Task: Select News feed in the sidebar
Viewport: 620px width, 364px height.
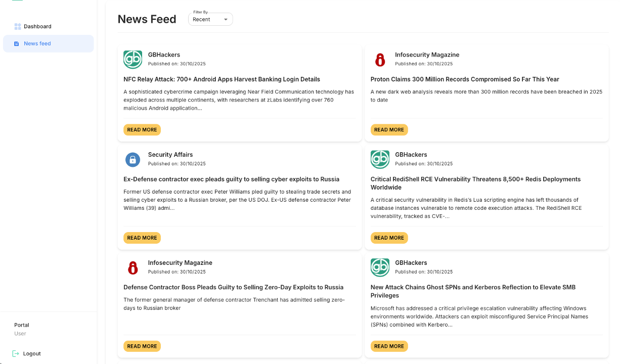Action: (37, 43)
